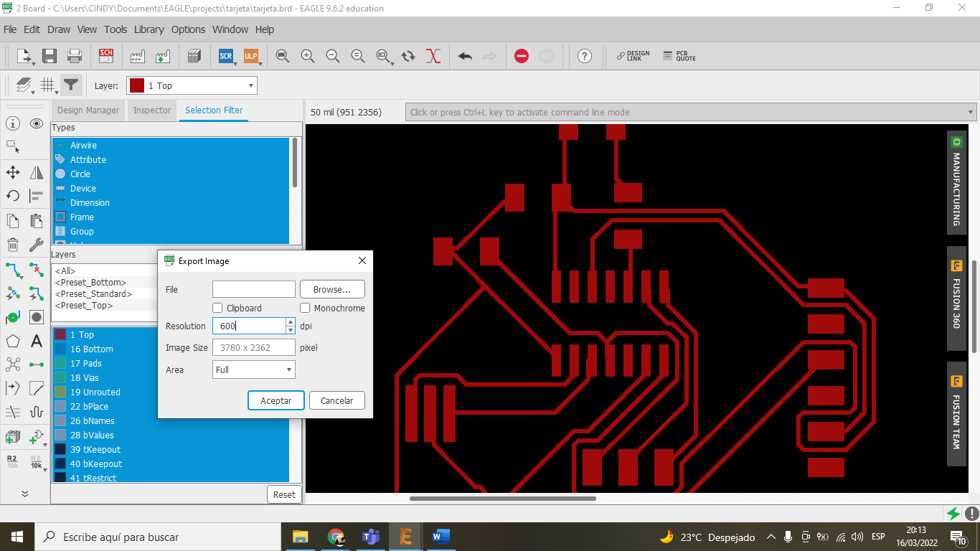The height and width of the screenshot is (551, 980).
Task: Click the Save disk icon in toolbar
Action: coord(50,56)
